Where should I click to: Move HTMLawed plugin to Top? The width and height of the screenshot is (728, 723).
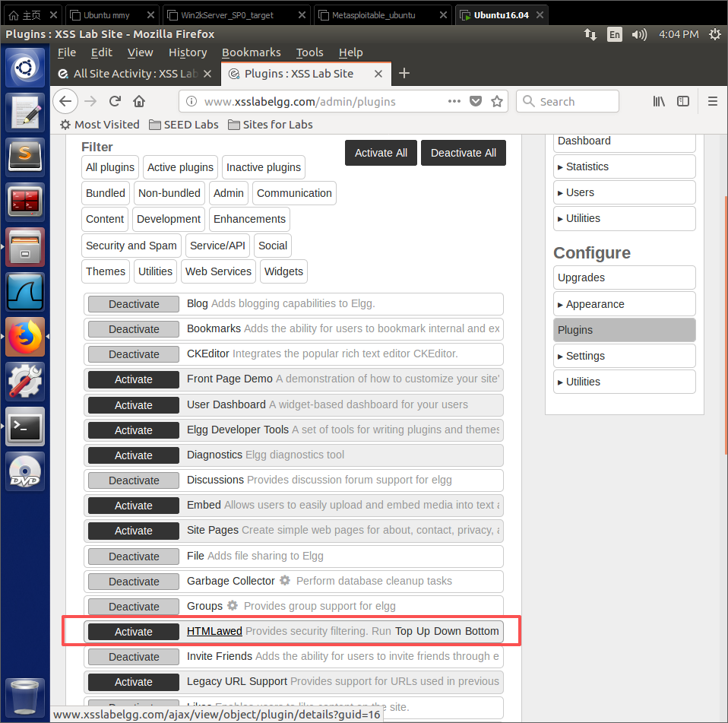[404, 631]
